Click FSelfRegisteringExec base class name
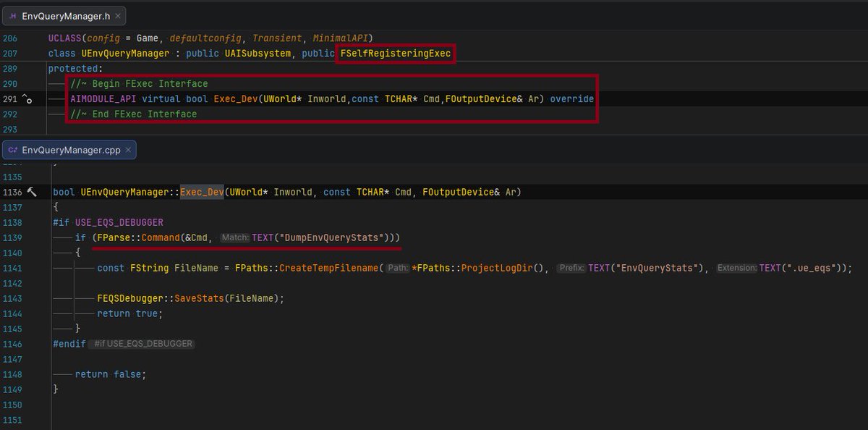This screenshot has width=868, height=430. [396, 54]
